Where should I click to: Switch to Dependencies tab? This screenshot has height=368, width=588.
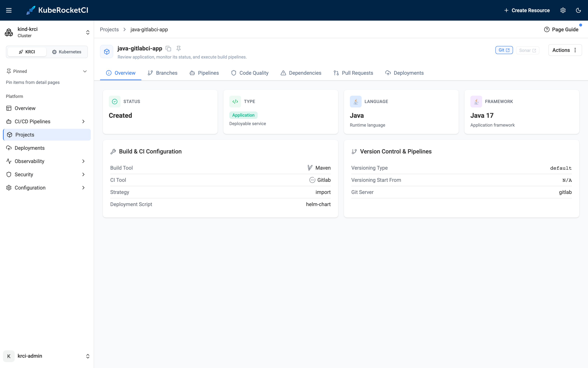point(301,73)
